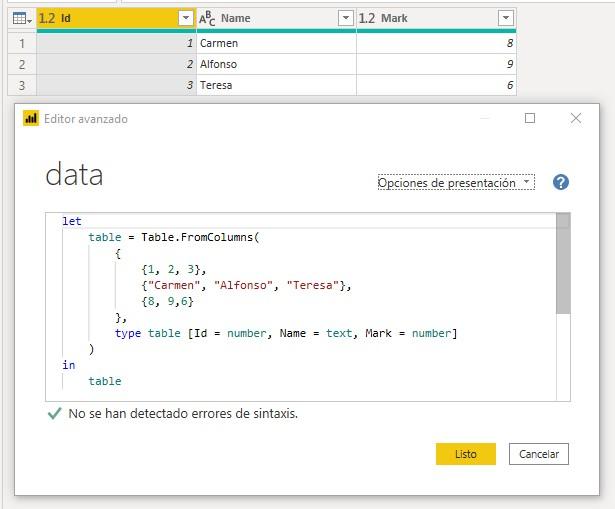Select the Name column header
The image size is (615, 509).
click(x=270, y=18)
